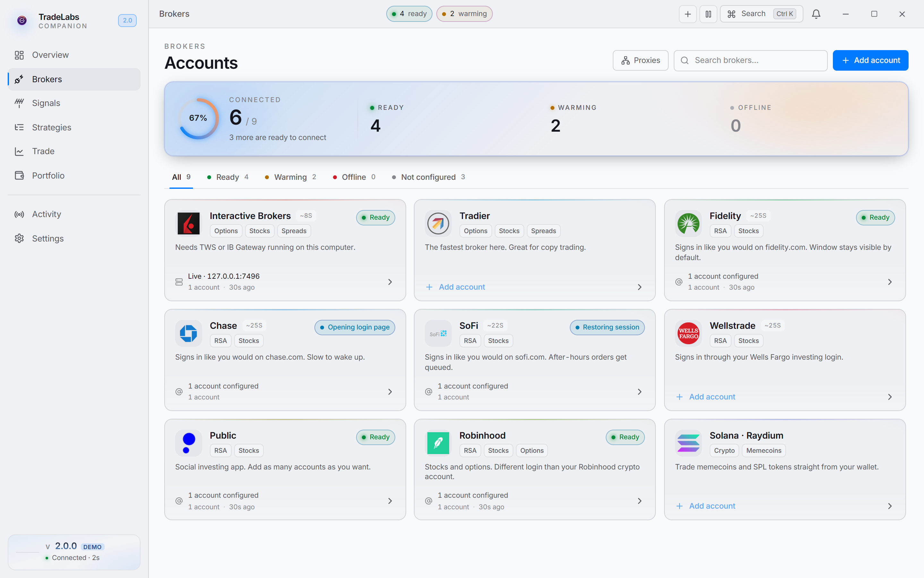
Task: Toggle the split columns icon in top bar
Action: coord(708,14)
